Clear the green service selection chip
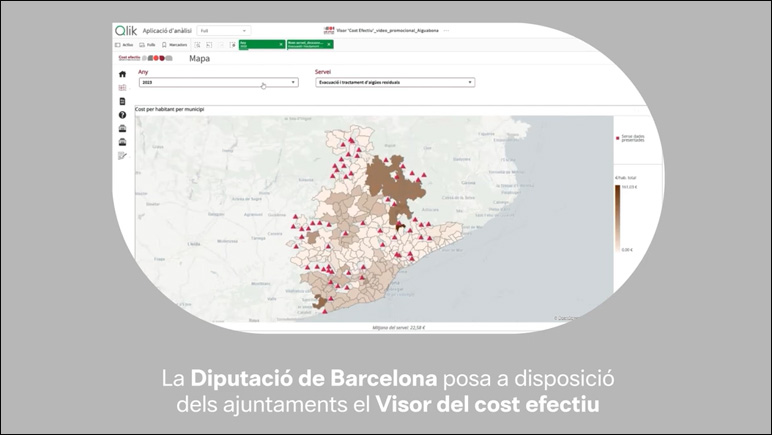The height and width of the screenshot is (435, 772). [x=329, y=45]
